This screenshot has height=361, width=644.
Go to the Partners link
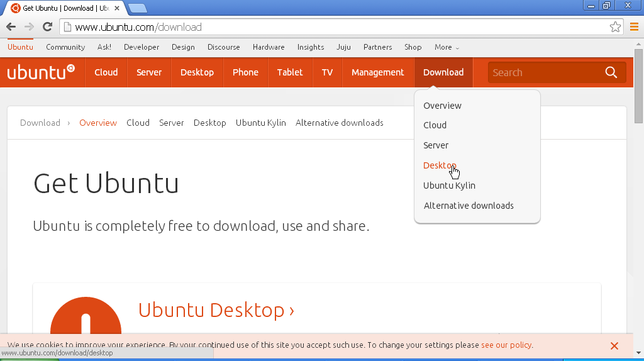coord(378,47)
